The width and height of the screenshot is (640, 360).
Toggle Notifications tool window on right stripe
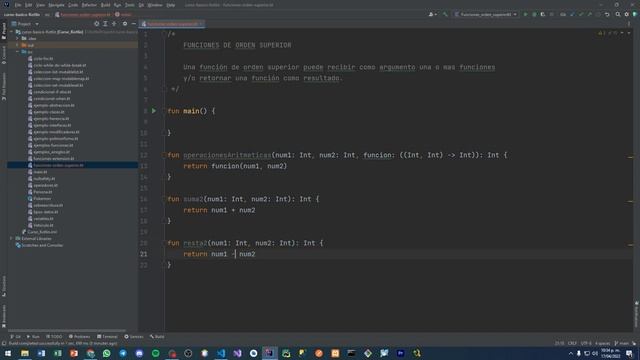[x=636, y=313]
